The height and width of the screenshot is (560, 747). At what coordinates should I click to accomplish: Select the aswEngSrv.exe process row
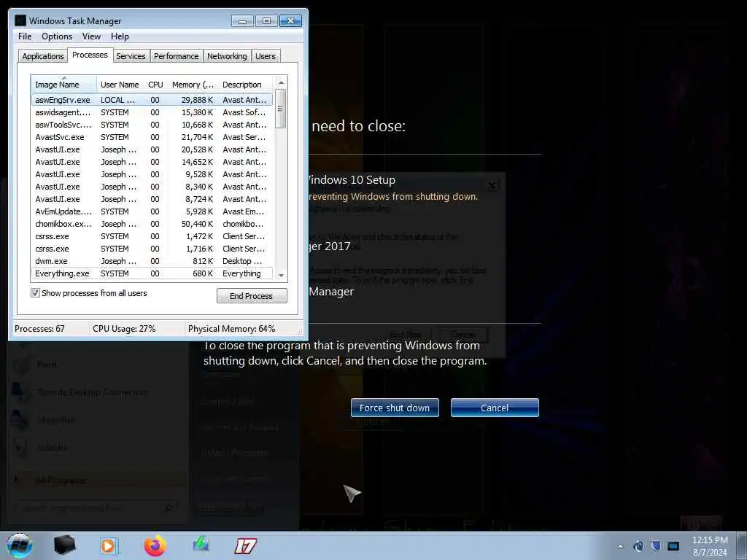152,100
